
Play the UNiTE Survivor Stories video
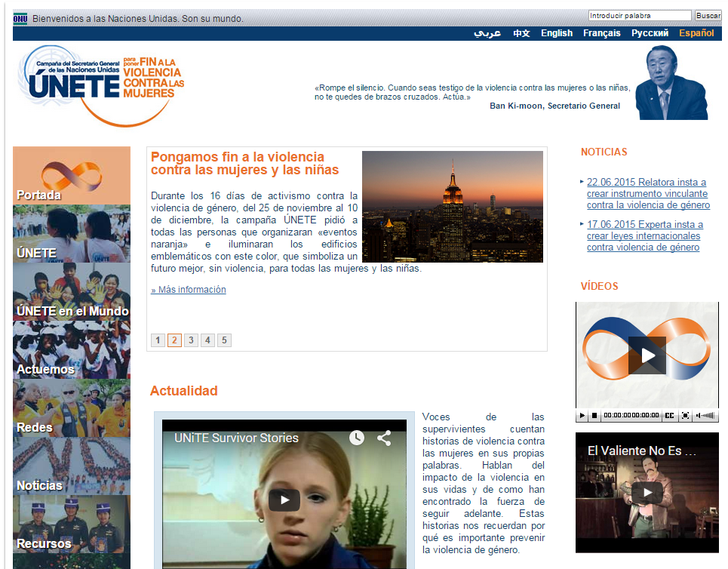click(284, 500)
